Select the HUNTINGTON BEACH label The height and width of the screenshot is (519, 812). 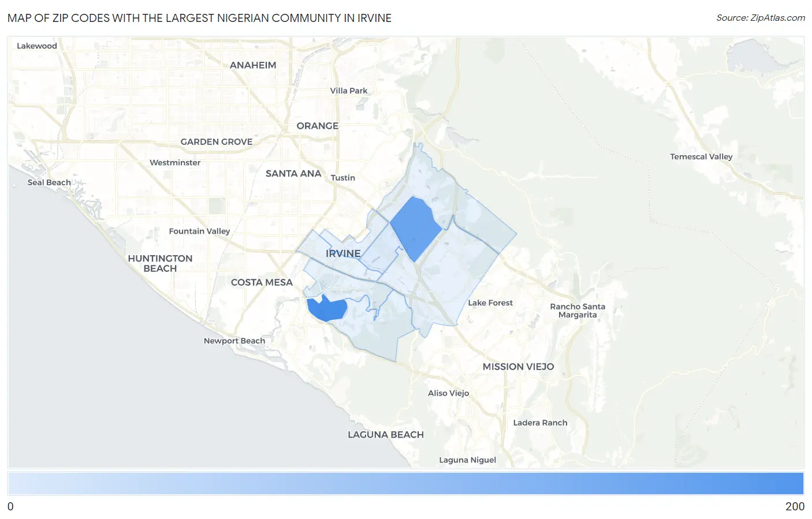click(160, 263)
